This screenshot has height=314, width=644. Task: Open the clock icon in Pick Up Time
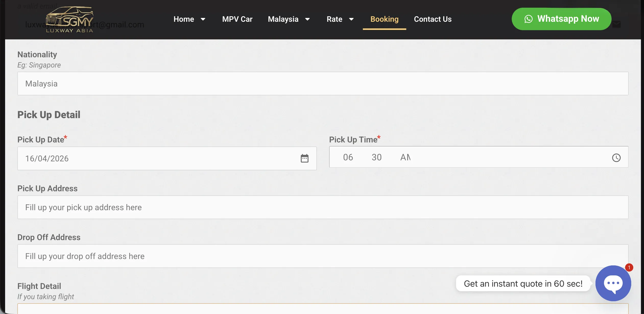pos(616,158)
